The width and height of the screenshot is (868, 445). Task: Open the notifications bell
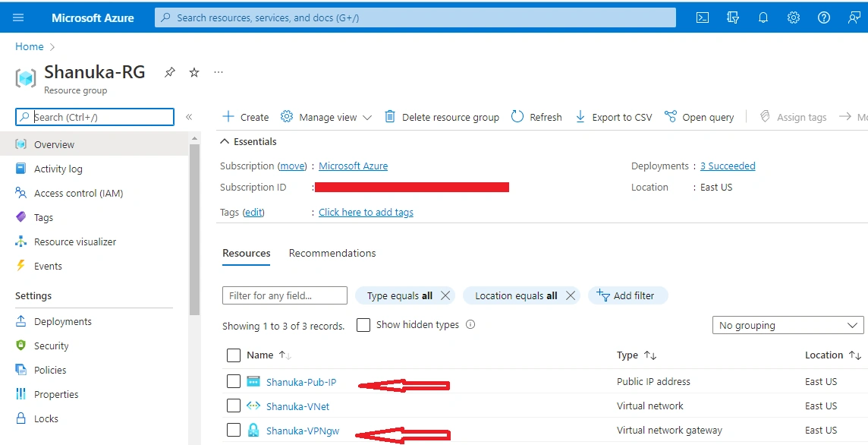click(763, 17)
